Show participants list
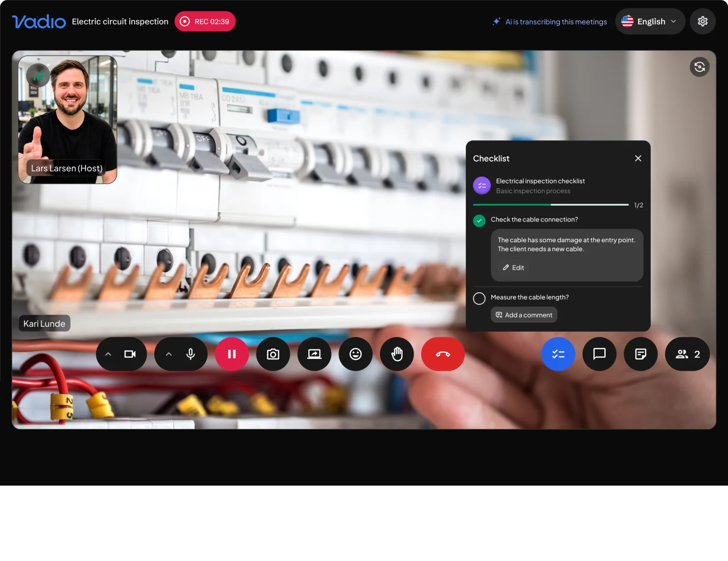The height and width of the screenshot is (561, 728). 687,354
